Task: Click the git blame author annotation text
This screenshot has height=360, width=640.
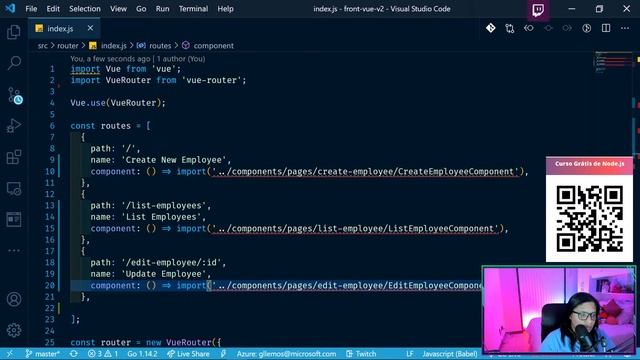Action: [138, 59]
